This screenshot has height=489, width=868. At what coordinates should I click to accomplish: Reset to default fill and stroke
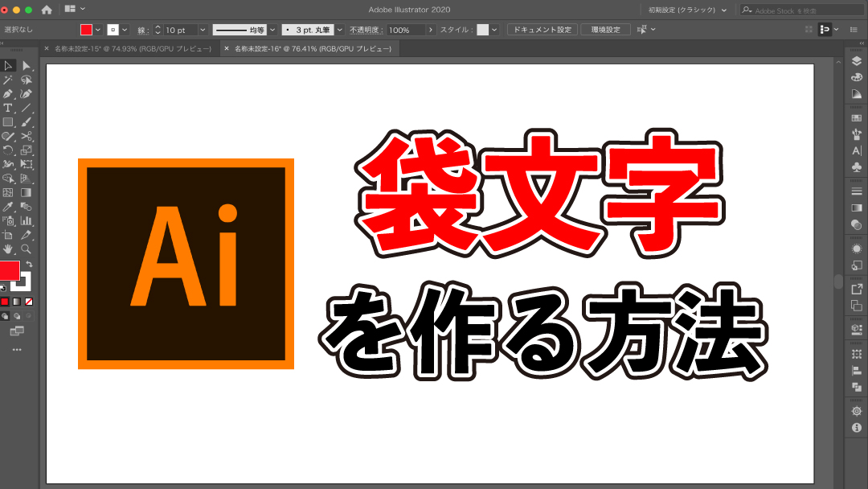click(2, 287)
